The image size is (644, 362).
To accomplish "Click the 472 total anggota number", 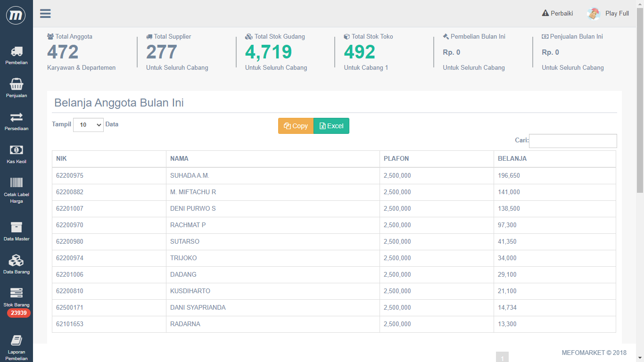I will tap(63, 52).
